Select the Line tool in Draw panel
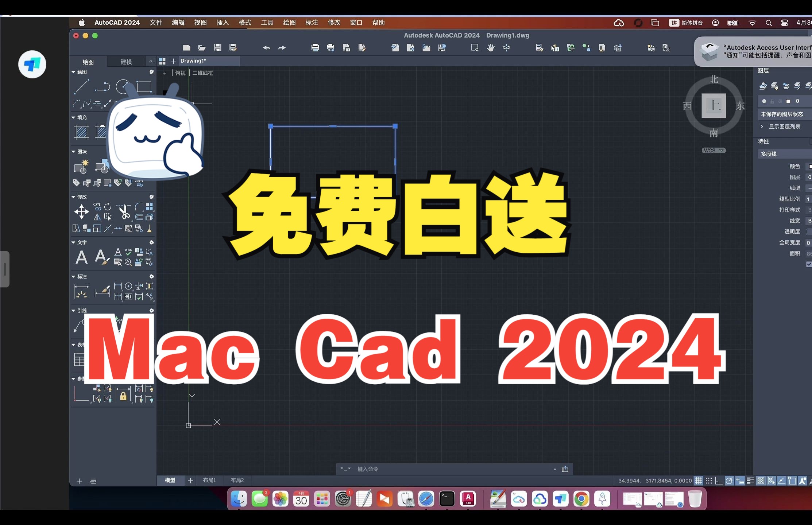The height and width of the screenshot is (525, 812). (79, 87)
